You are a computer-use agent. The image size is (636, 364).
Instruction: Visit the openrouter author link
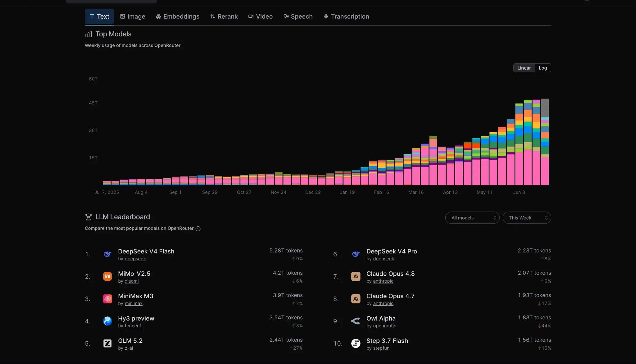[385, 326]
